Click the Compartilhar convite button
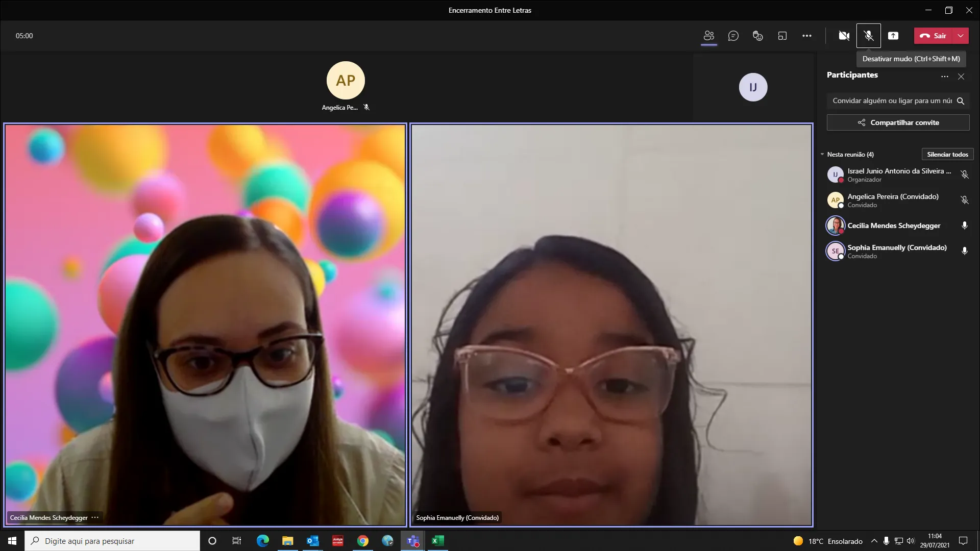This screenshot has height=551, width=980. [x=898, y=122]
